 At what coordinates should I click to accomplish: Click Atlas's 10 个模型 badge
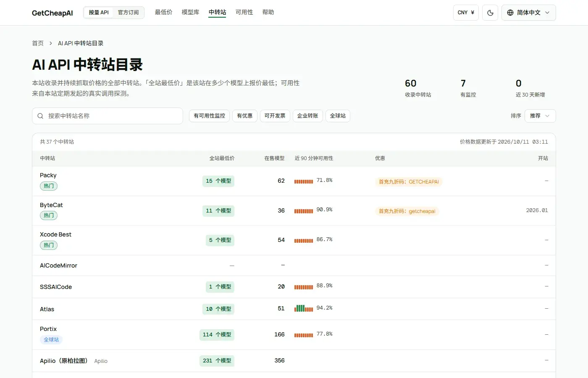click(218, 309)
